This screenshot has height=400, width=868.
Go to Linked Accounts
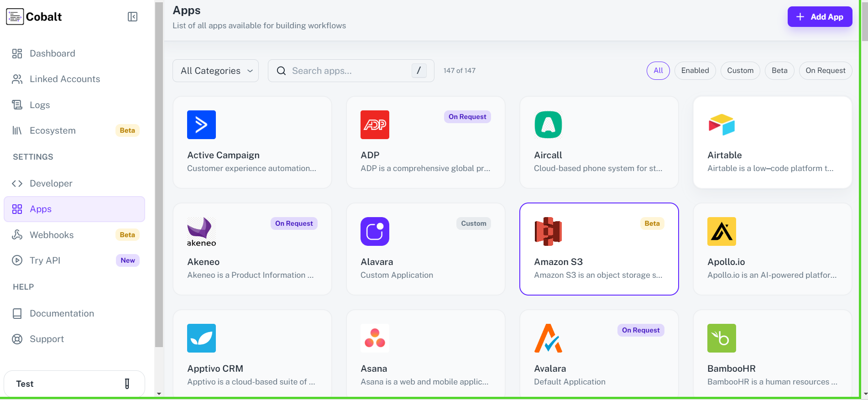[74, 79]
